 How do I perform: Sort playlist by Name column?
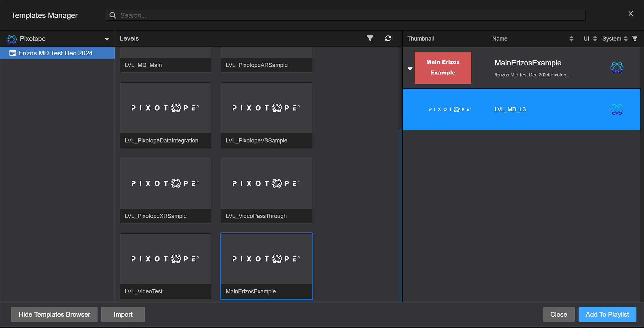pyautogui.click(x=571, y=39)
